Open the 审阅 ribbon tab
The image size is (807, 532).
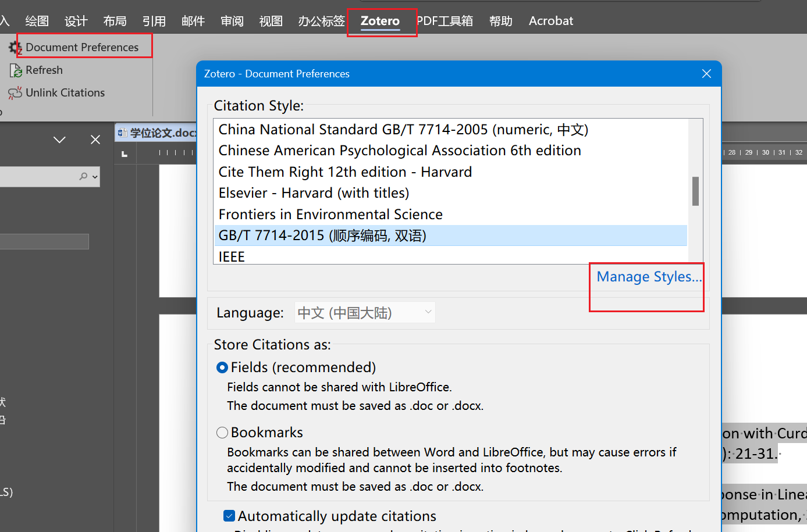pyautogui.click(x=232, y=22)
